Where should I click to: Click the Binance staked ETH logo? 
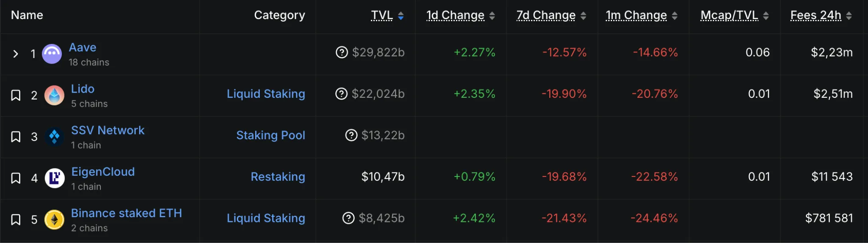pyautogui.click(x=54, y=220)
